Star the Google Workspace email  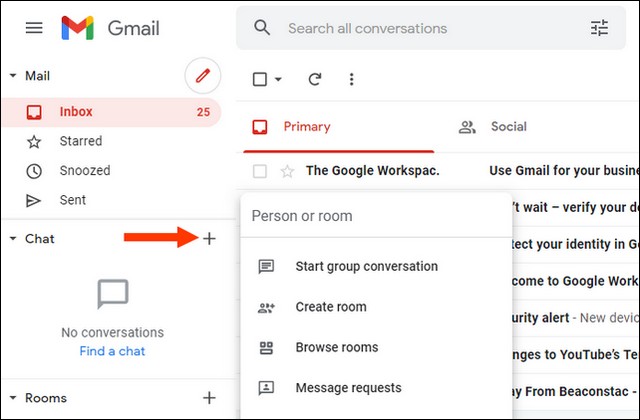coord(287,171)
